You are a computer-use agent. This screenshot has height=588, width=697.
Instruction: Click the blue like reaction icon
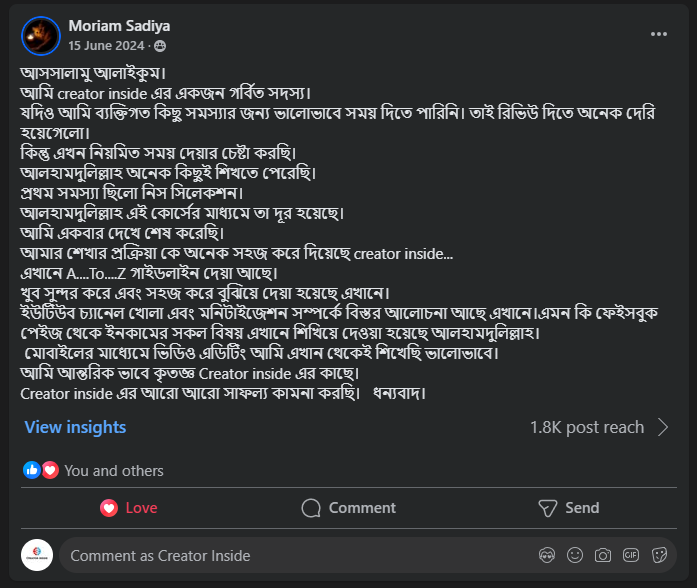tap(32, 470)
